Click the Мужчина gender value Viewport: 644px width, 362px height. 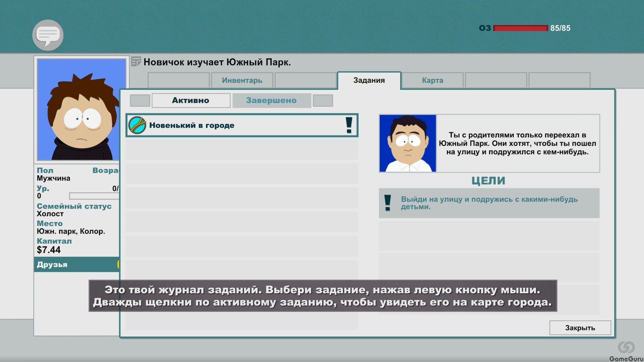[53, 178]
